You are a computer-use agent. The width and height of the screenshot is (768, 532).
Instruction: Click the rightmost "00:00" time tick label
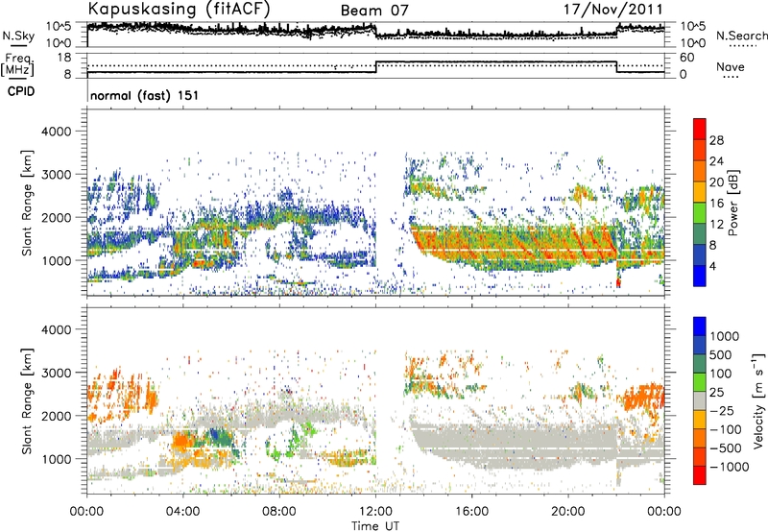[664, 512]
